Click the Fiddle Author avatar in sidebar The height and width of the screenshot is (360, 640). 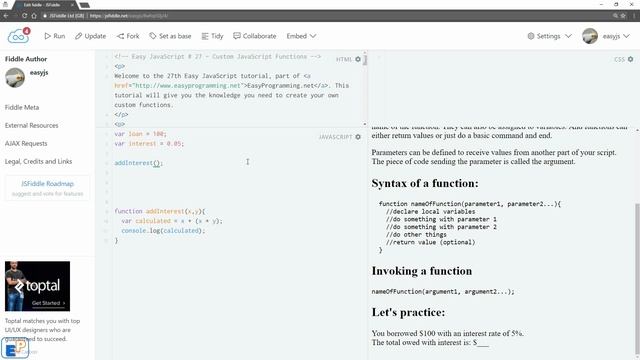[15, 78]
